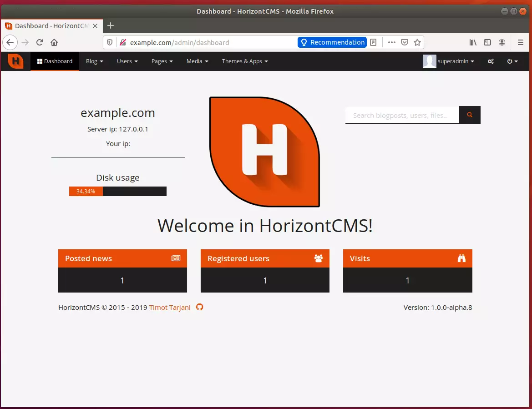532x409 pixels.
Task: Select the Dashboard - HorizontCMS browser tab
Action: (x=51, y=26)
